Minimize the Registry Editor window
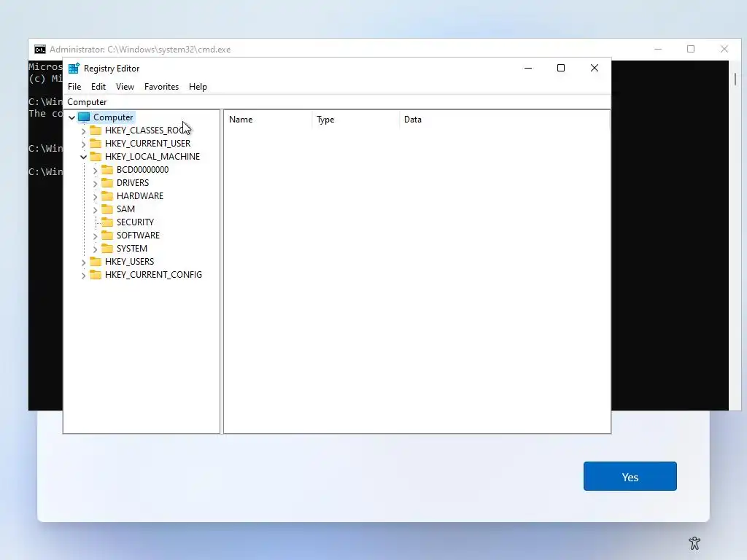 [528, 68]
